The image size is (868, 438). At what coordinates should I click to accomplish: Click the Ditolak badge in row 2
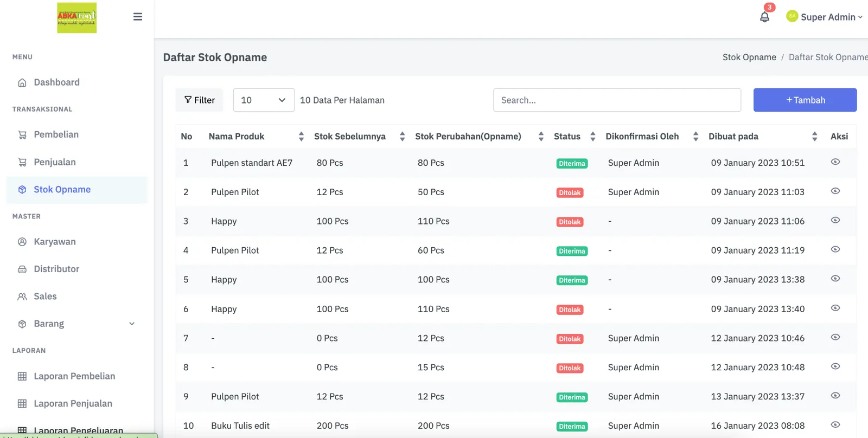(x=570, y=192)
